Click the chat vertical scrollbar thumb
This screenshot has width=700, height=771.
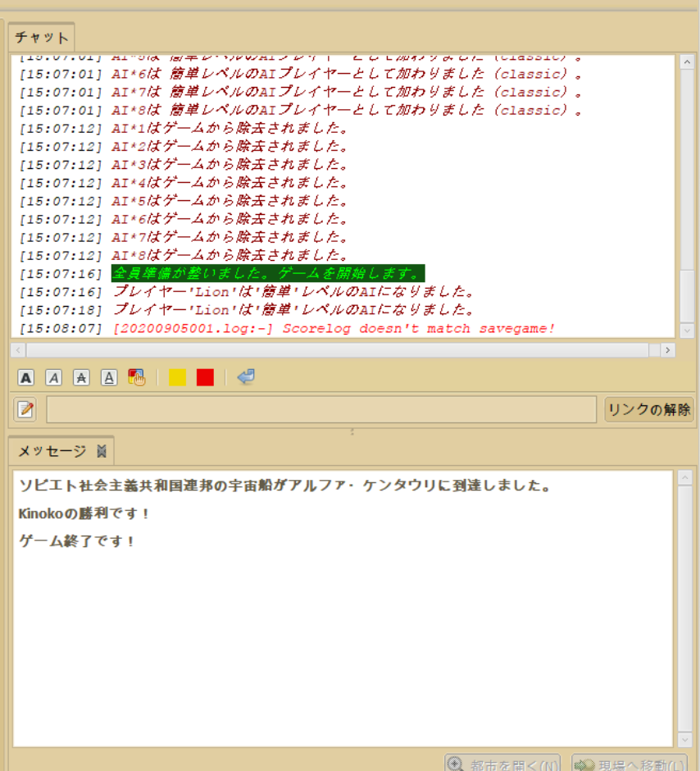[x=687, y=295]
